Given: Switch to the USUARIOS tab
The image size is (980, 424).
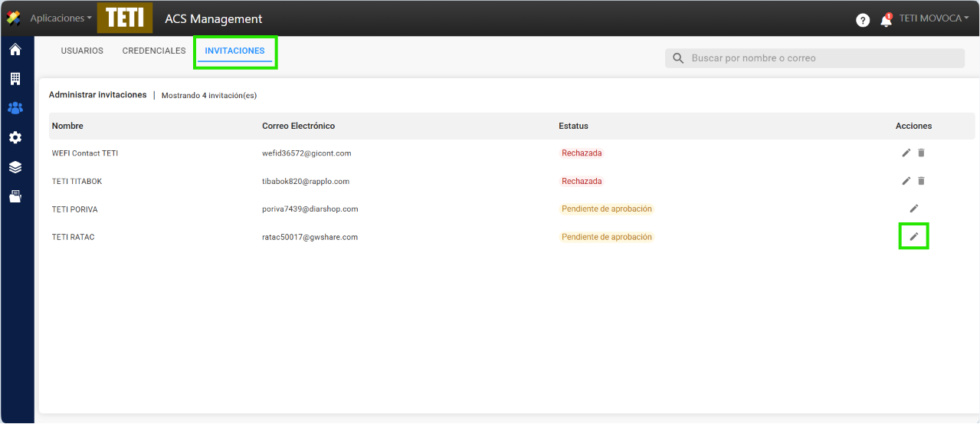Looking at the screenshot, I should pyautogui.click(x=82, y=51).
